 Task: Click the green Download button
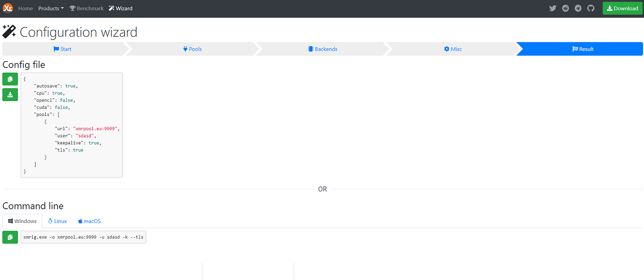click(622, 8)
